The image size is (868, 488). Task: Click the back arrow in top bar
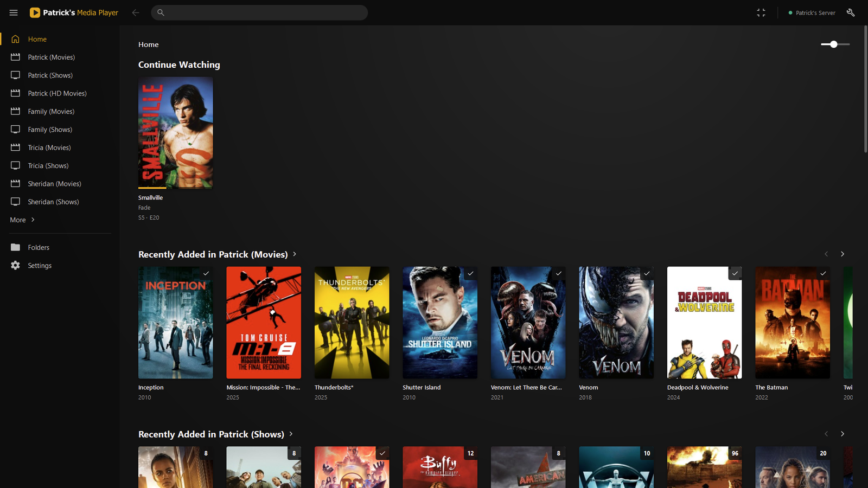click(136, 12)
